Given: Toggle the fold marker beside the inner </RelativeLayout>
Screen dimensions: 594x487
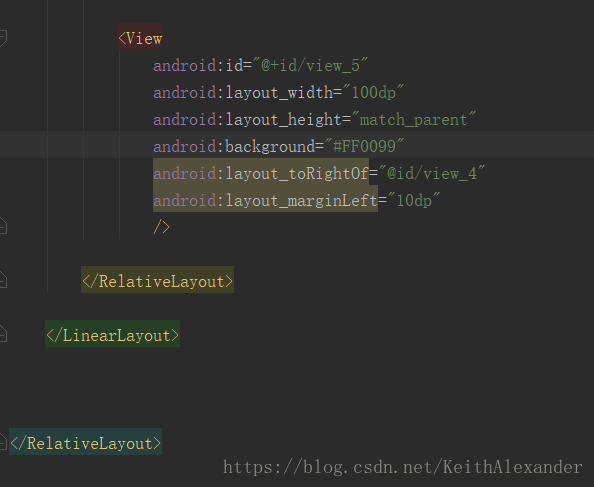Looking at the screenshot, I should tap(3, 280).
